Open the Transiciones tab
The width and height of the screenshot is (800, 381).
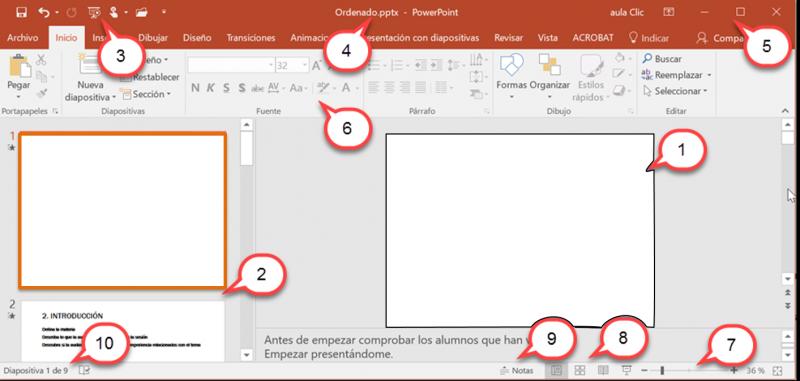click(x=251, y=38)
